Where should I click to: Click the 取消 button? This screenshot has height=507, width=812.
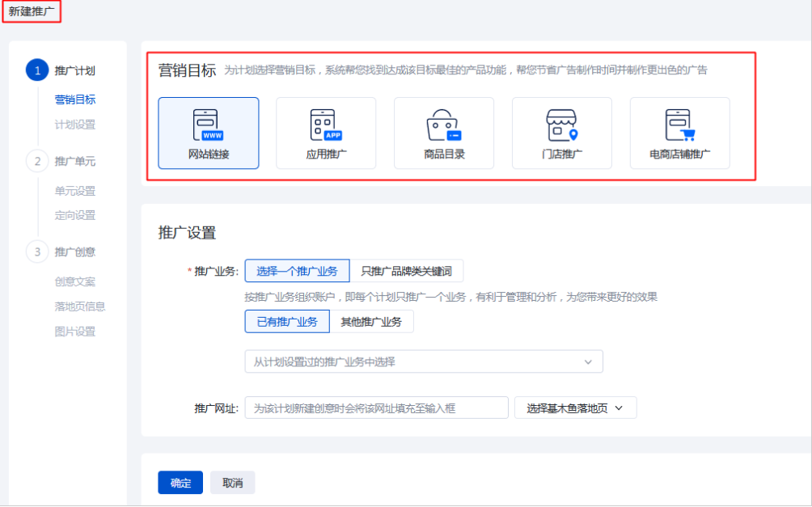[x=232, y=483]
